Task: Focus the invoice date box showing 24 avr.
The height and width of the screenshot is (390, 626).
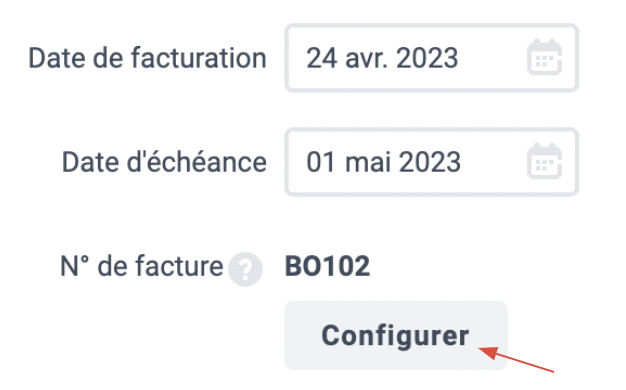Action: (x=432, y=58)
